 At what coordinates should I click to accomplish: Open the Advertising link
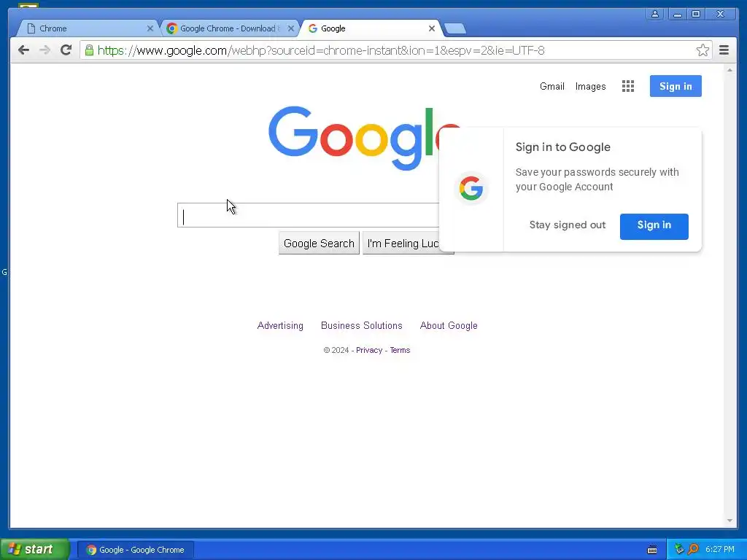click(280, 326)
